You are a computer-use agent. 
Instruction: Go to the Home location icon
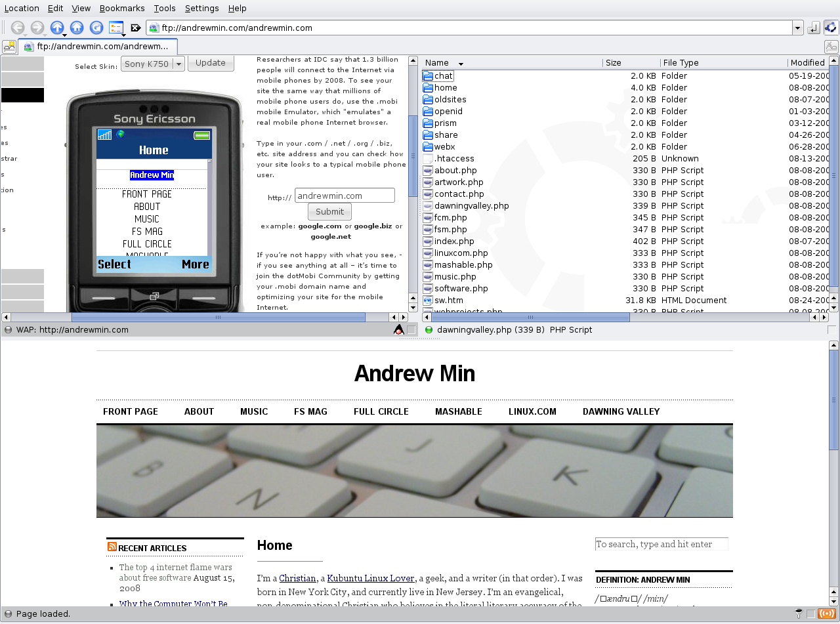tap(77, 28)
